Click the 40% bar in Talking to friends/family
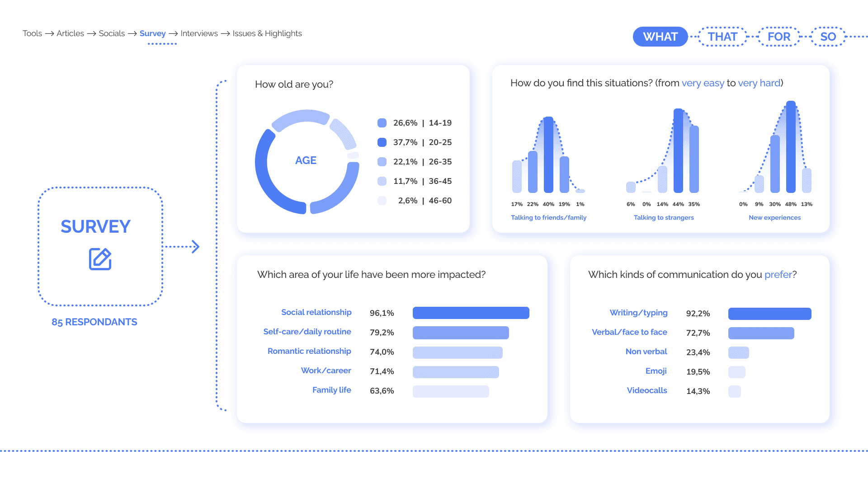 (548, 155)
